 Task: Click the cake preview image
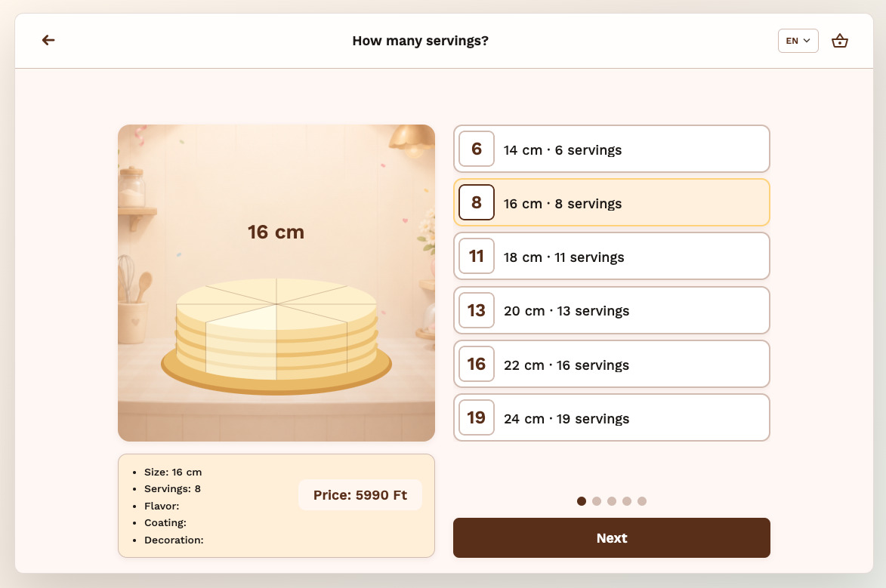(x=276, y=283)
